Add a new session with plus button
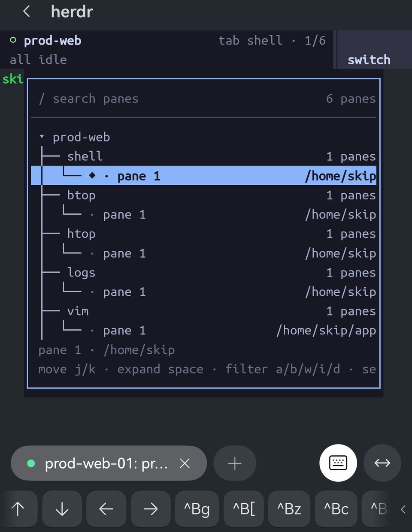The width and height of the screenshot is (412, 532). pos(235,463)
